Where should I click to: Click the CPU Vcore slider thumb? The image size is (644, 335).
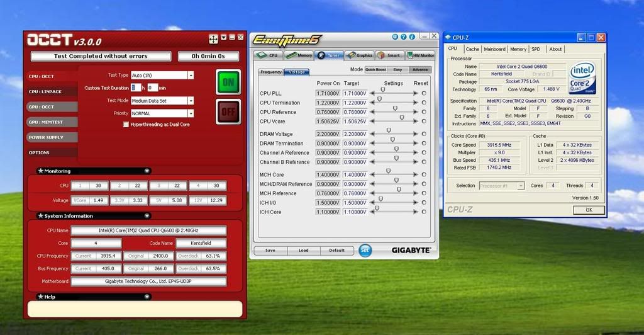(402, 118)
